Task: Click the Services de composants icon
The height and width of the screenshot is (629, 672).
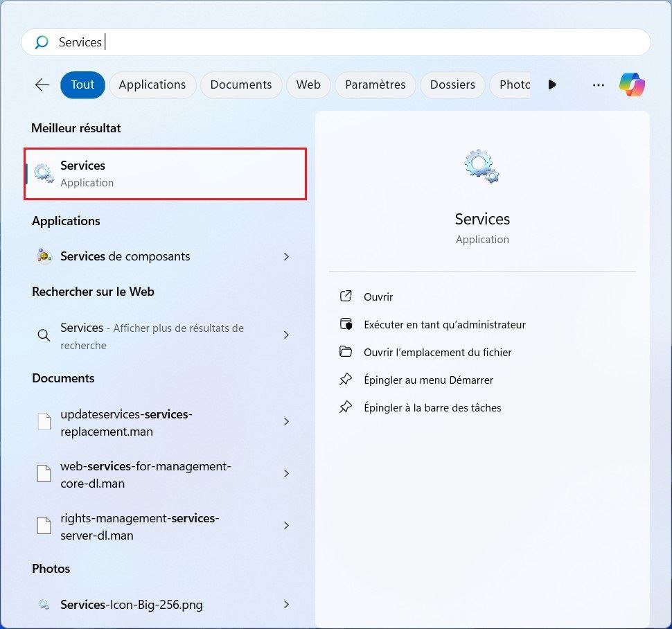Action: (x=44, y=256)
